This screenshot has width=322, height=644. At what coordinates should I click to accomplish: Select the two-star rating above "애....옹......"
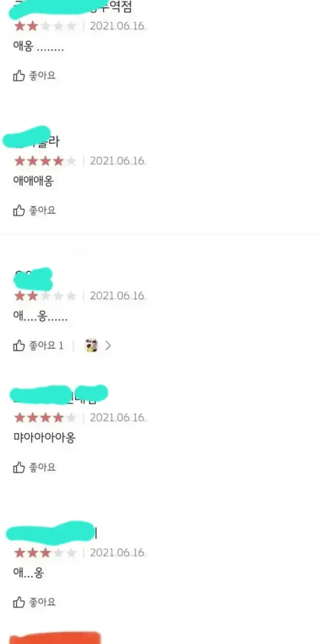click(45, 296)
